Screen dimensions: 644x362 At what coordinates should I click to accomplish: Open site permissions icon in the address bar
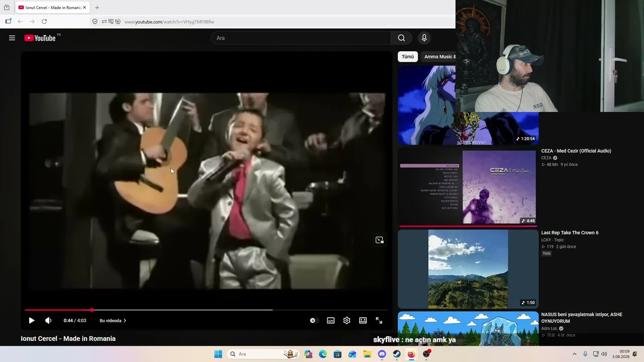tap(104, 22)
